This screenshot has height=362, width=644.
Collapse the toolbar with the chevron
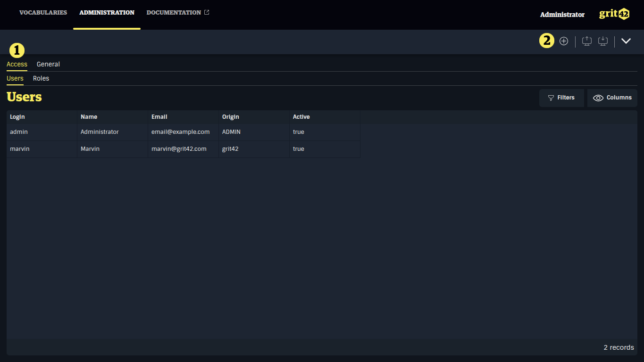tap(626, 41)
